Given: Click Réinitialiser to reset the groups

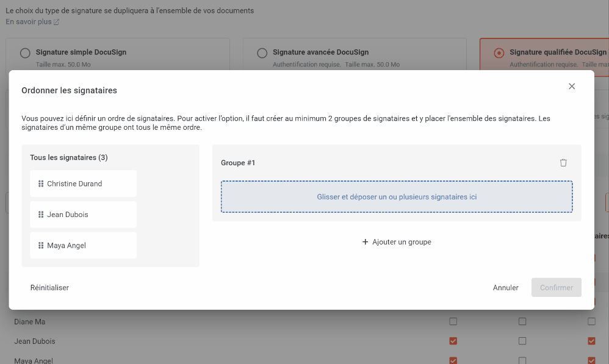Looking at the screenshot, I should pos(49,288).
